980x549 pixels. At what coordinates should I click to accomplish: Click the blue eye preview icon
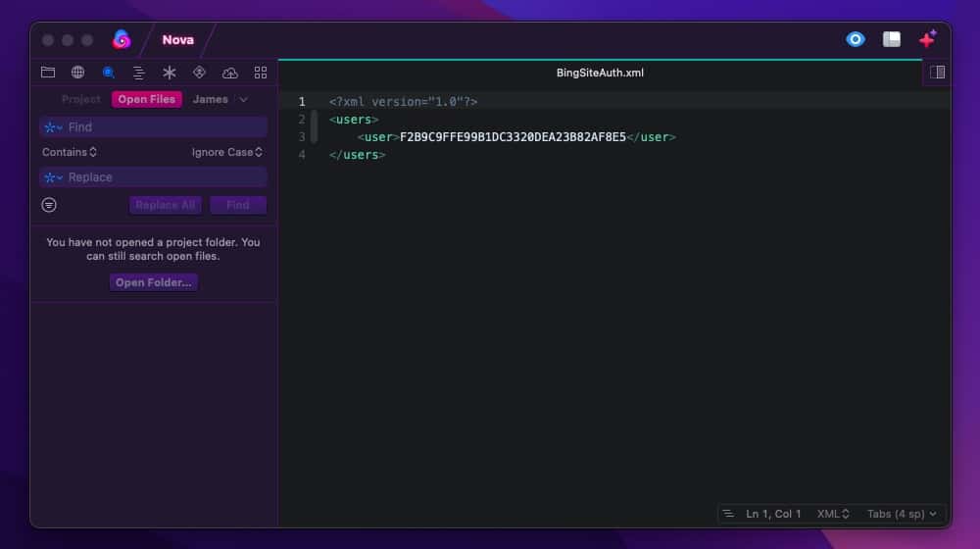(855, 39)
